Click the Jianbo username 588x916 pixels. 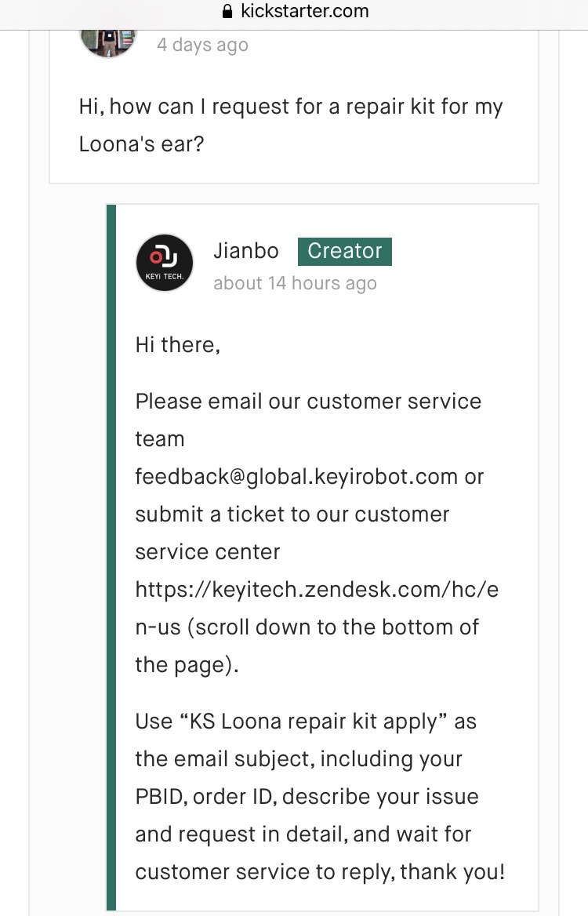tap(246, 250)
